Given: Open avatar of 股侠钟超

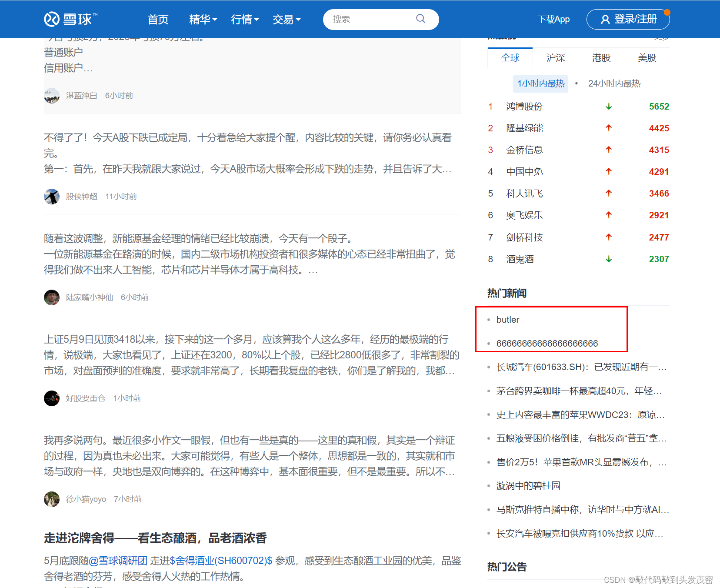Looking at the screenshot, I should 52,197.
